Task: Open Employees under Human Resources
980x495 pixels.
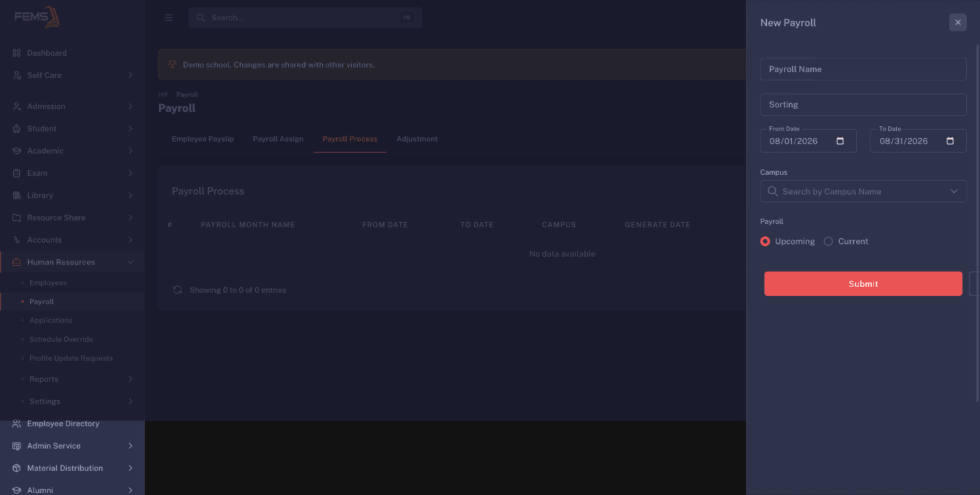Action: (x=48, y=283)
